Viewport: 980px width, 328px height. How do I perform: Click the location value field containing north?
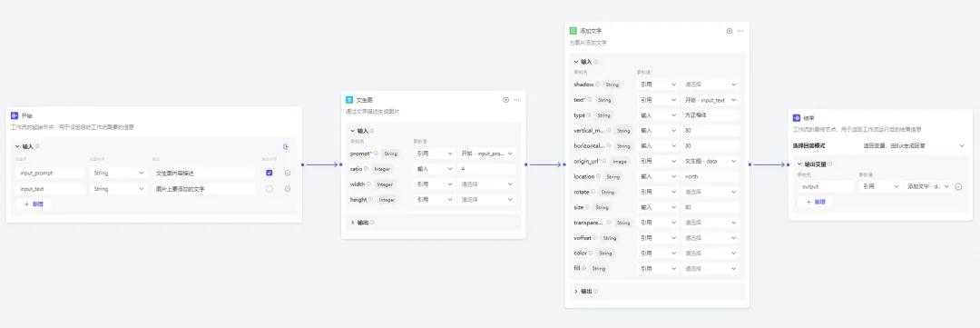coord(710,176)
